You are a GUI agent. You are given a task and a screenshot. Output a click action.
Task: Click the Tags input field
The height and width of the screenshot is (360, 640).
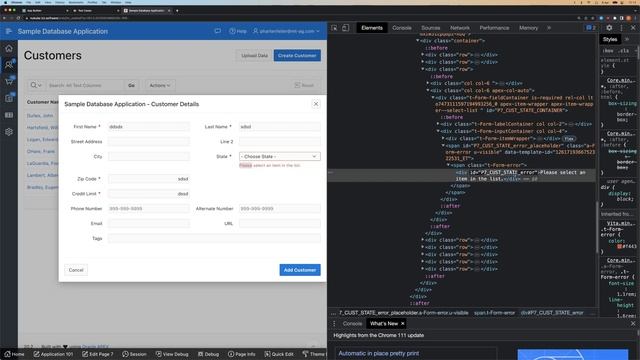pyautogui.click(x=214, y=238)
